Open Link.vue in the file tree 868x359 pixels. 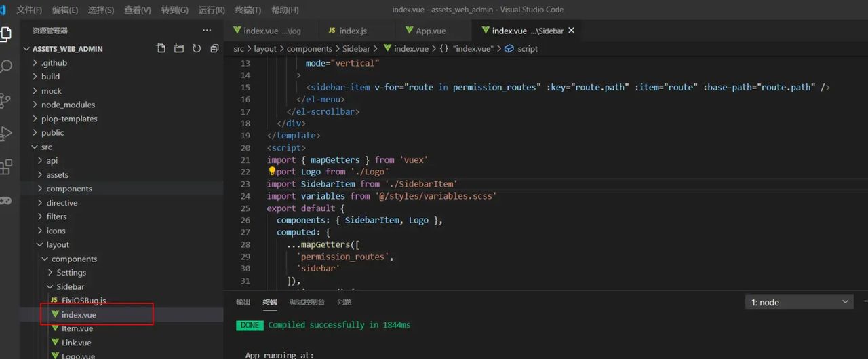[x=76, y=343]
